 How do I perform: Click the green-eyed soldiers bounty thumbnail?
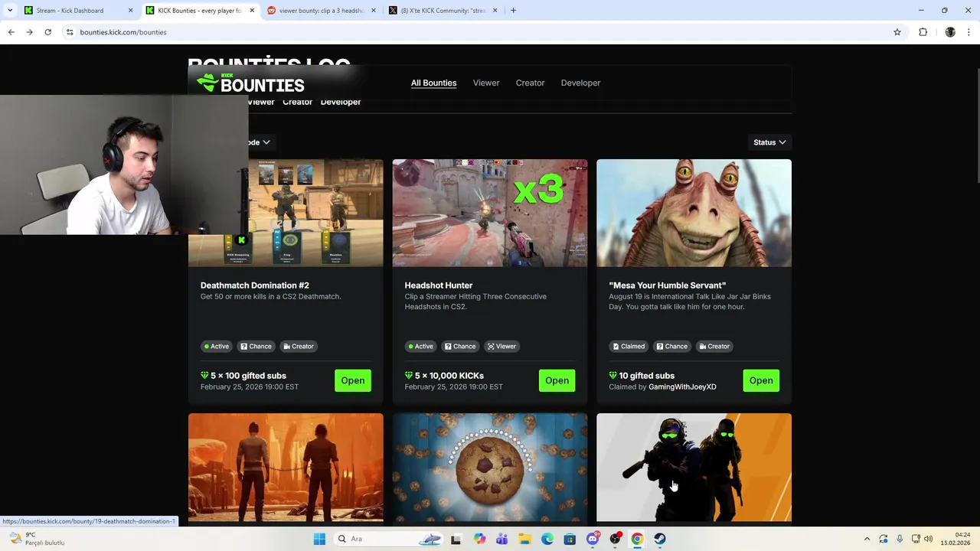click(x=694, y=468)
